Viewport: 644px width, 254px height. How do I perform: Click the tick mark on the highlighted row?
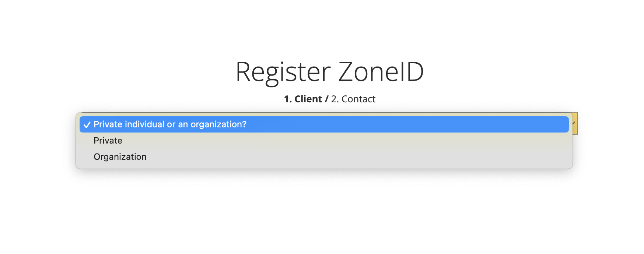87,125
